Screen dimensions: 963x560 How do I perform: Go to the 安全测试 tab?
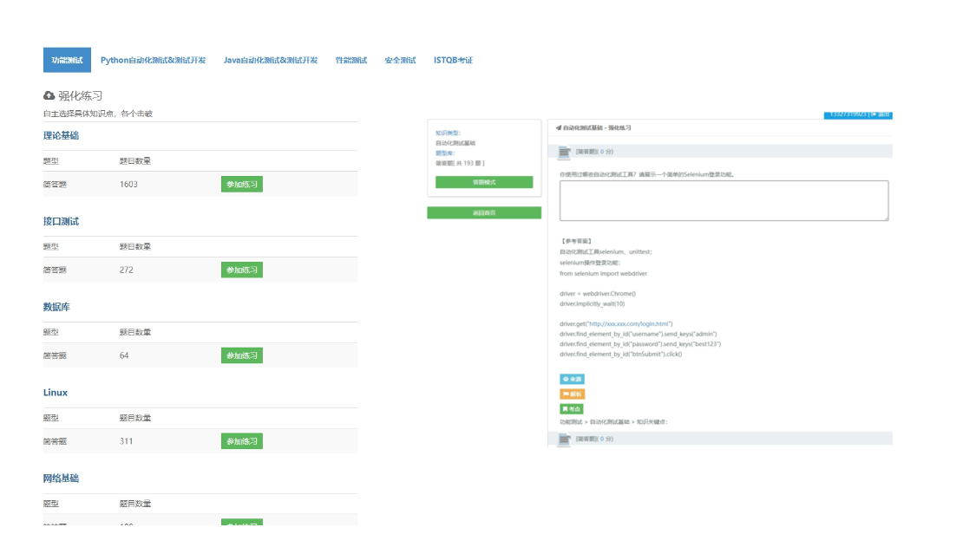click(400, 61)
